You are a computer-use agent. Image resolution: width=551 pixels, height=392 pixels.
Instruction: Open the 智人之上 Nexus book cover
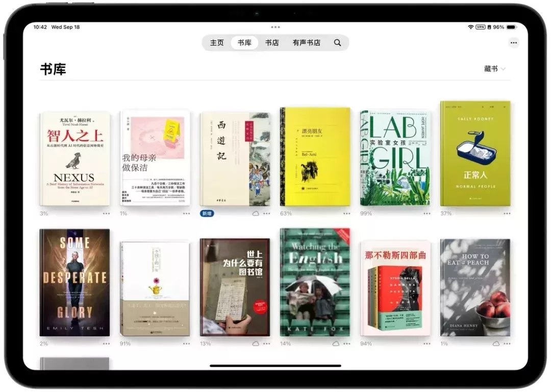75,159
